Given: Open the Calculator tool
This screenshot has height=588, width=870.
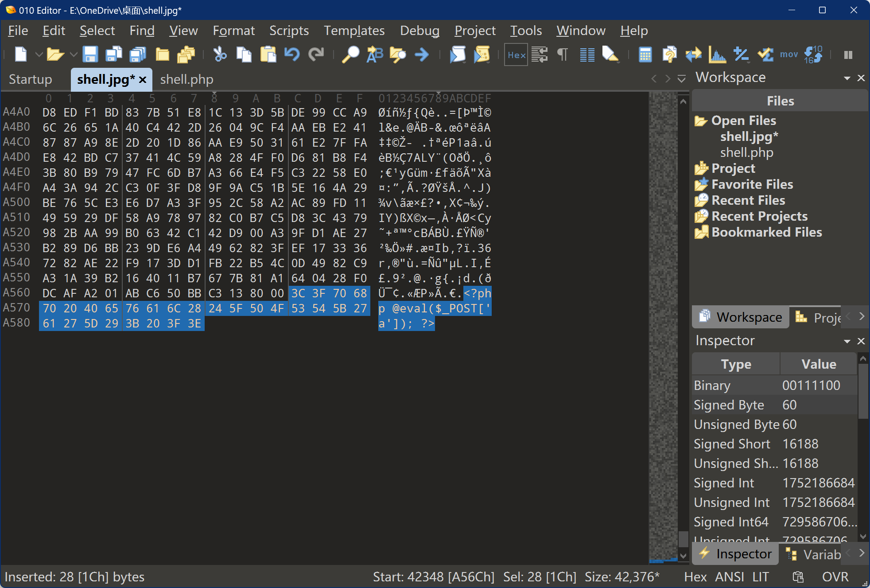Looking at the screenshot, I should pyautogui.click(x=645, y=55).
